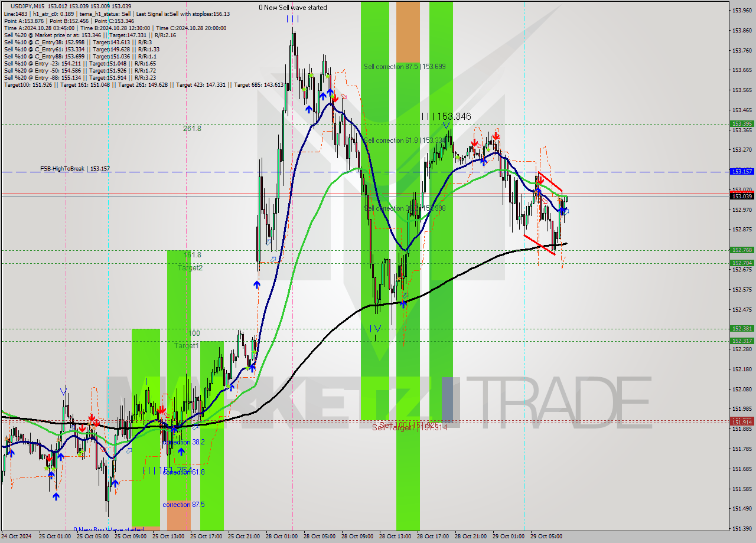
Task: Click the 'Sell Target1 | 151.914' label
Action: tap(409, 427)
